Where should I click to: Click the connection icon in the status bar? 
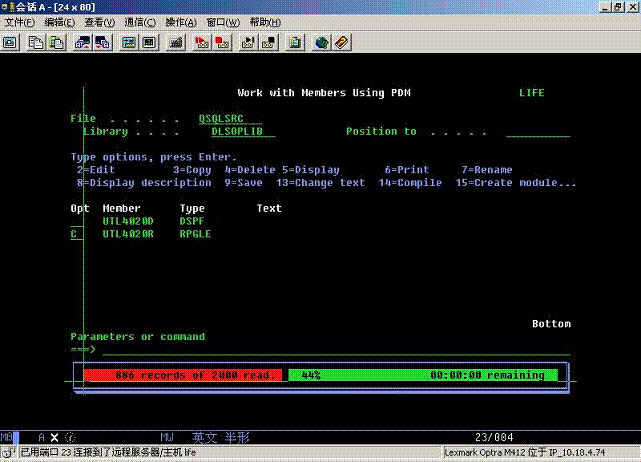point(8,452)
